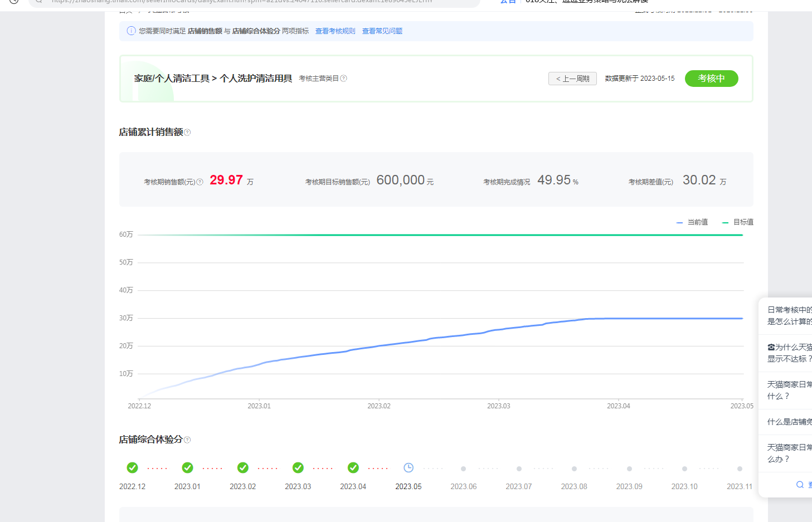This screenshot has width=812, height=522.
Task: Open the FAQ ending with 么办？
Action: pos(789,453)
